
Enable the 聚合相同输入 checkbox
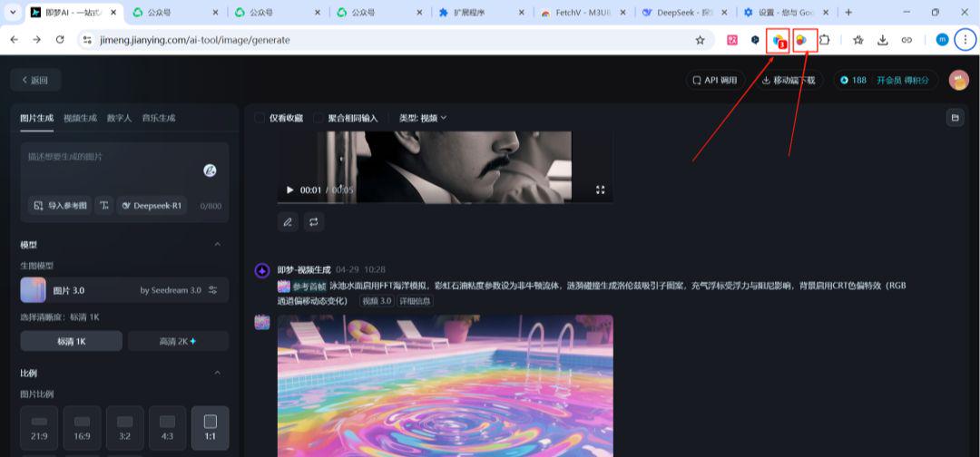pyautogui.click(x=318, y=118)
